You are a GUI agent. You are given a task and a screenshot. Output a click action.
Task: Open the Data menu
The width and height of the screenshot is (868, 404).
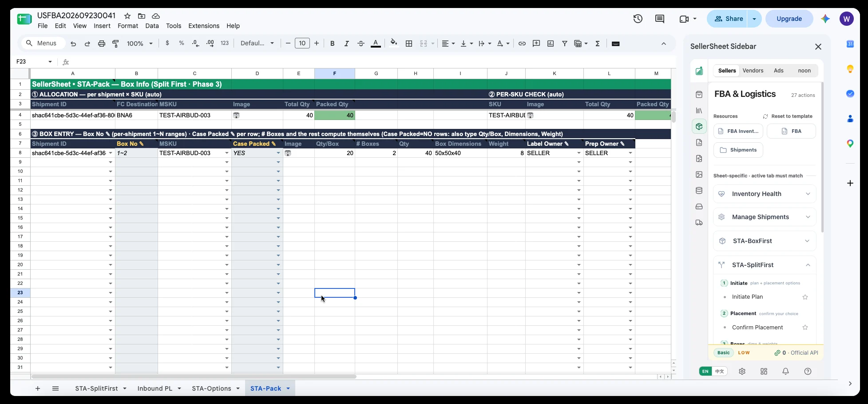pos(152,26)
